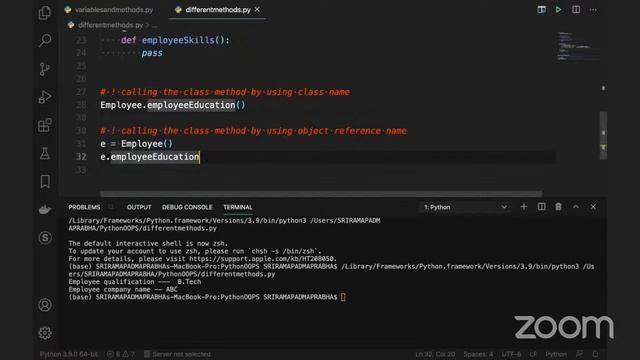Image resolution: width=640 pixels, height=360 pixels.
Task: Open the Extensions view
Action: 44,125
